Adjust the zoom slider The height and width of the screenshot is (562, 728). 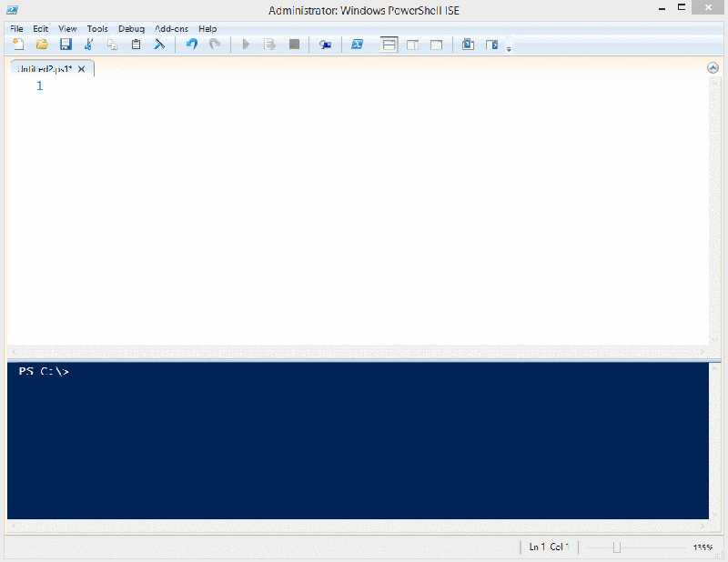pos(617,547)
